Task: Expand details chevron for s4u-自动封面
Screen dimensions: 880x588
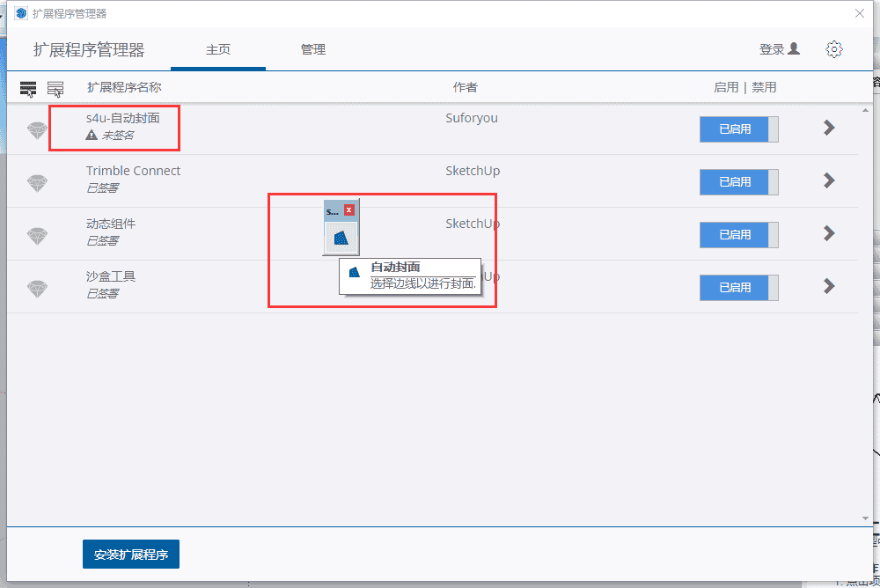Action: pos(828,128)
